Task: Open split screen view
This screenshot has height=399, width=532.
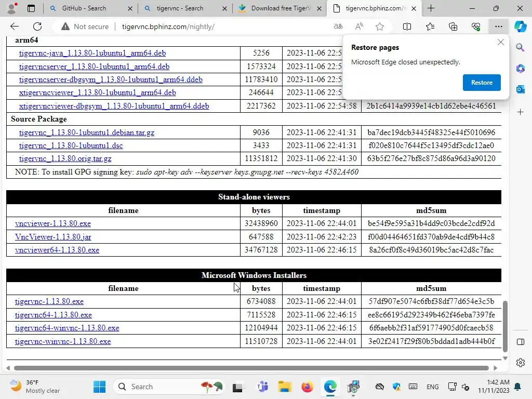Action: point(407,26)
